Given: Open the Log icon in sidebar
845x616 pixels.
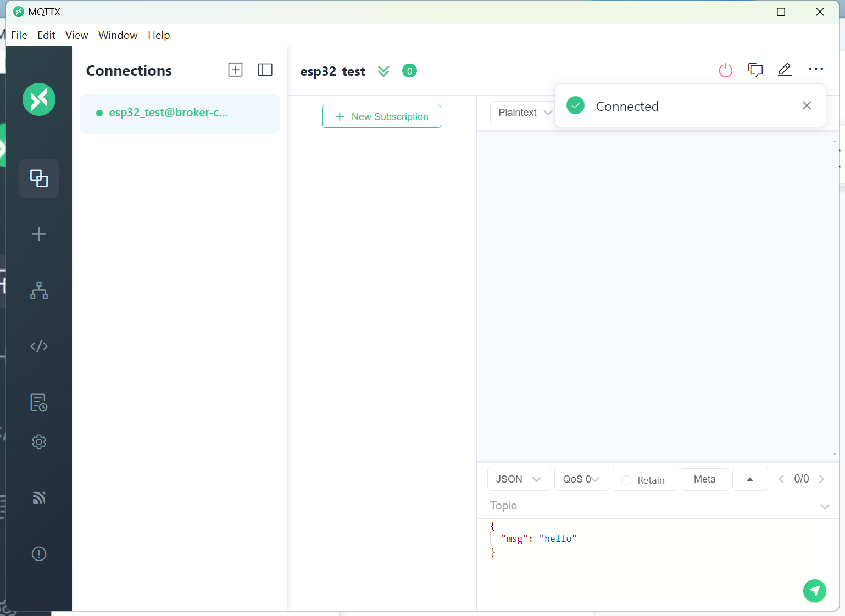Looking at the screenshot, I should pos(39,402).
